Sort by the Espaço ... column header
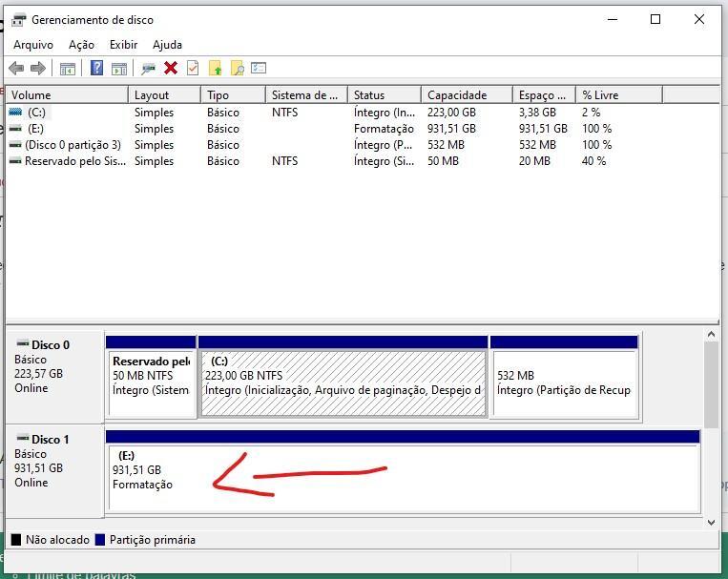The image size is (728, 579). pyautogui.click(x=544, y=94)
